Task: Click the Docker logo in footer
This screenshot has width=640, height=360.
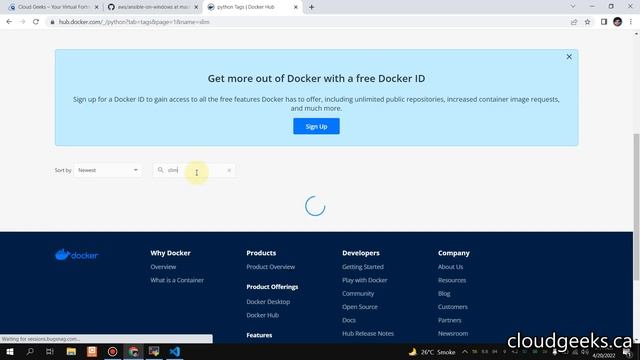Action: (x=76, y=255)
